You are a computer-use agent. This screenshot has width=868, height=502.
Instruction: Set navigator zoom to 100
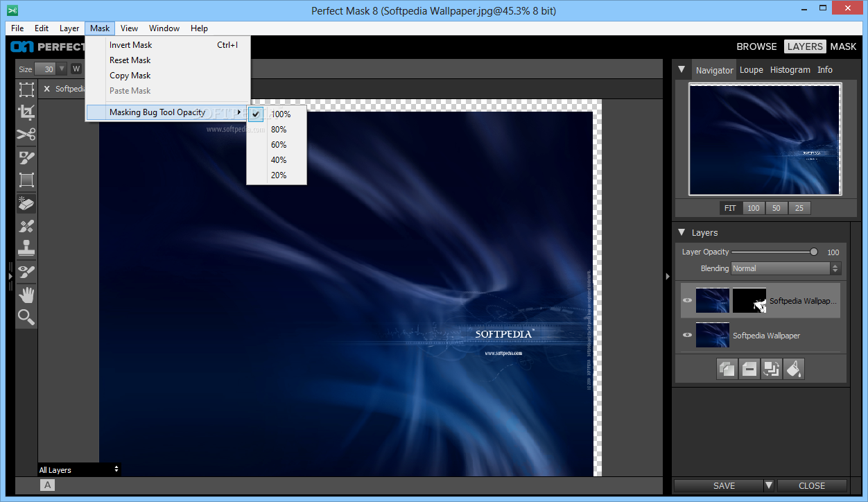pyautogui.click(x=753, y=208)
